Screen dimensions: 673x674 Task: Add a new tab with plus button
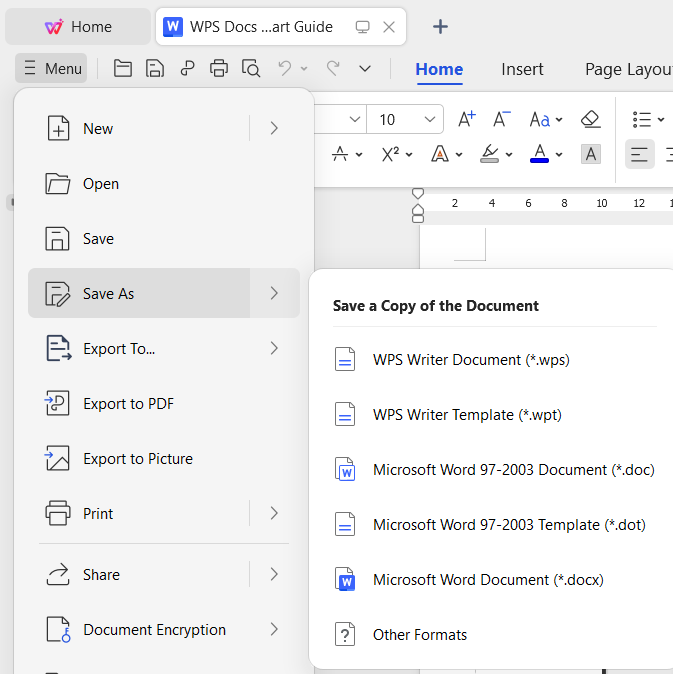pos(440,27)
